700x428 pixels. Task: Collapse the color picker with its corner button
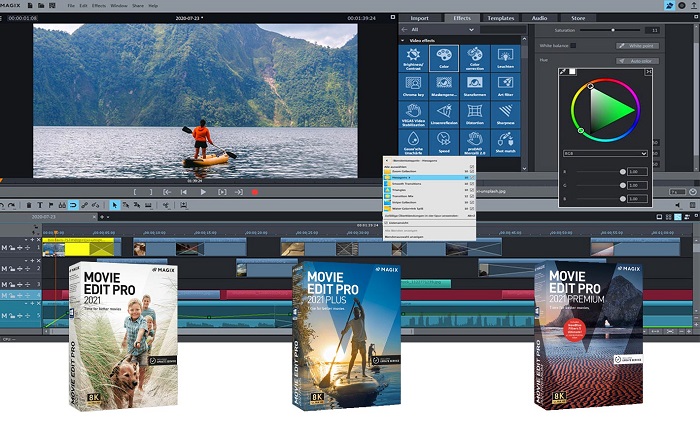(x=649, y=71)
